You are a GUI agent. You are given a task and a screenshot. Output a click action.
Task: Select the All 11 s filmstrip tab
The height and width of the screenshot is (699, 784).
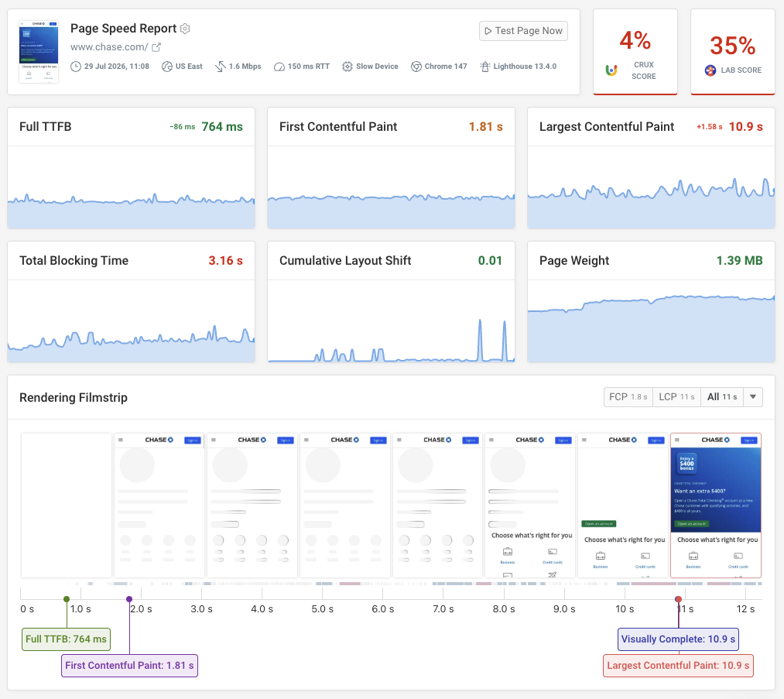tap(722, 397)
